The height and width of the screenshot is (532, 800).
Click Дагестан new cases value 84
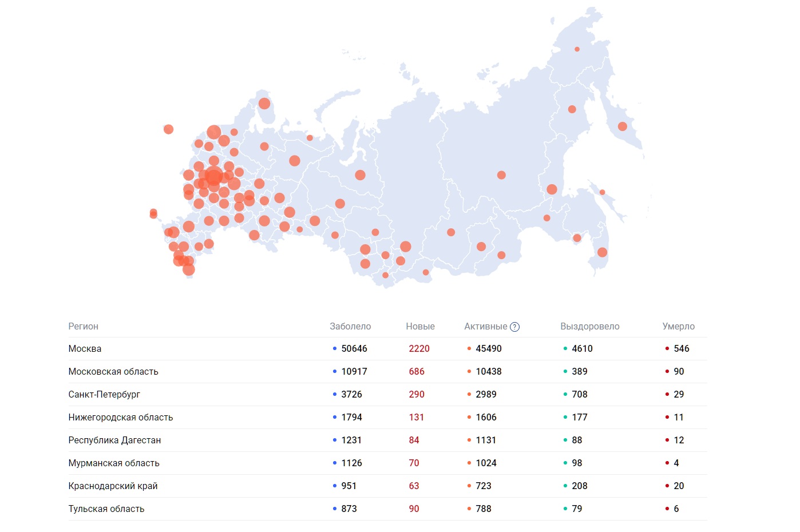[x=414, y=440]
